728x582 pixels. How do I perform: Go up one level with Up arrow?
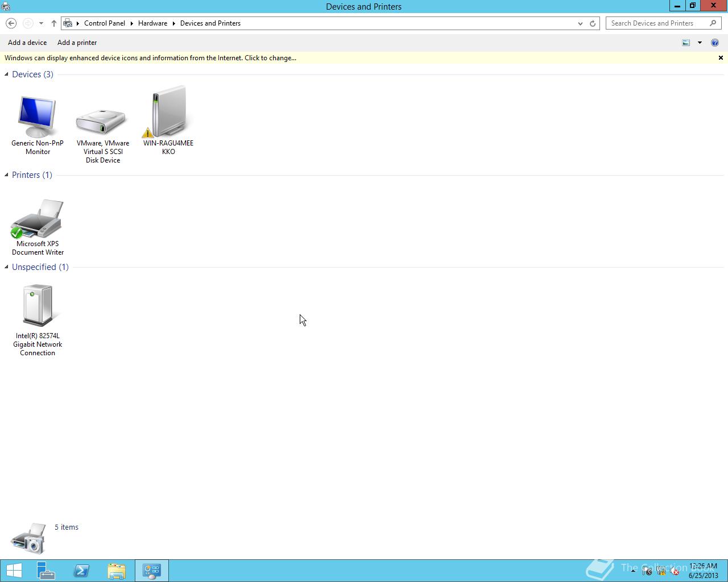pyautogui.click(x=53, y=23)
